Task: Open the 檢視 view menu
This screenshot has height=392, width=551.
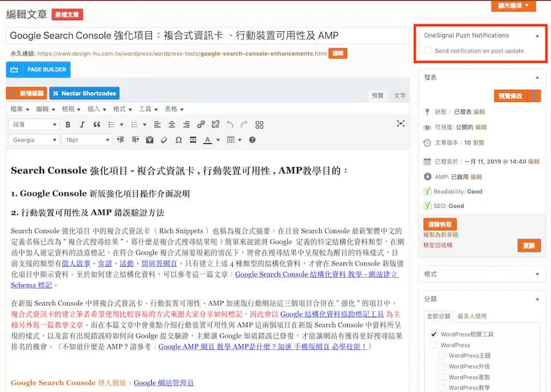Action: 71,109
